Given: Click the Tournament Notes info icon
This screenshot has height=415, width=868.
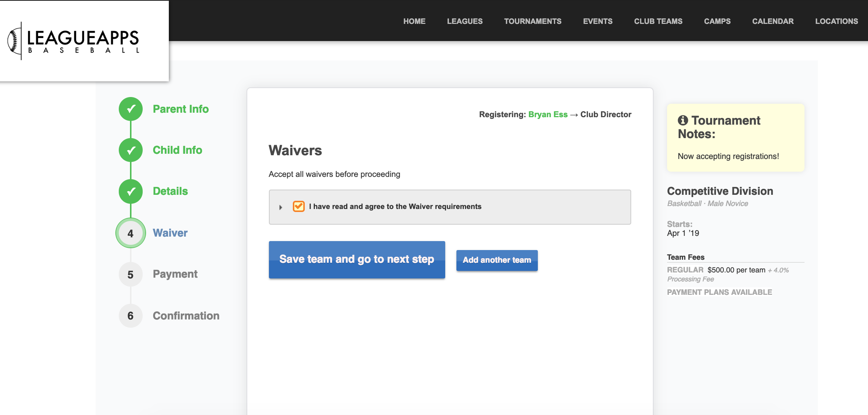Looking at the screenshot, I should coord(683,120).
